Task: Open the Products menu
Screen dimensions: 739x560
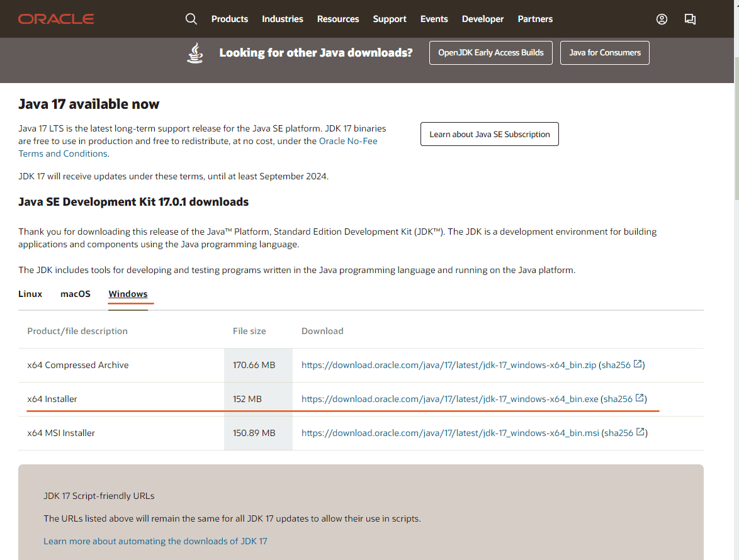Action: click(230, 19)
